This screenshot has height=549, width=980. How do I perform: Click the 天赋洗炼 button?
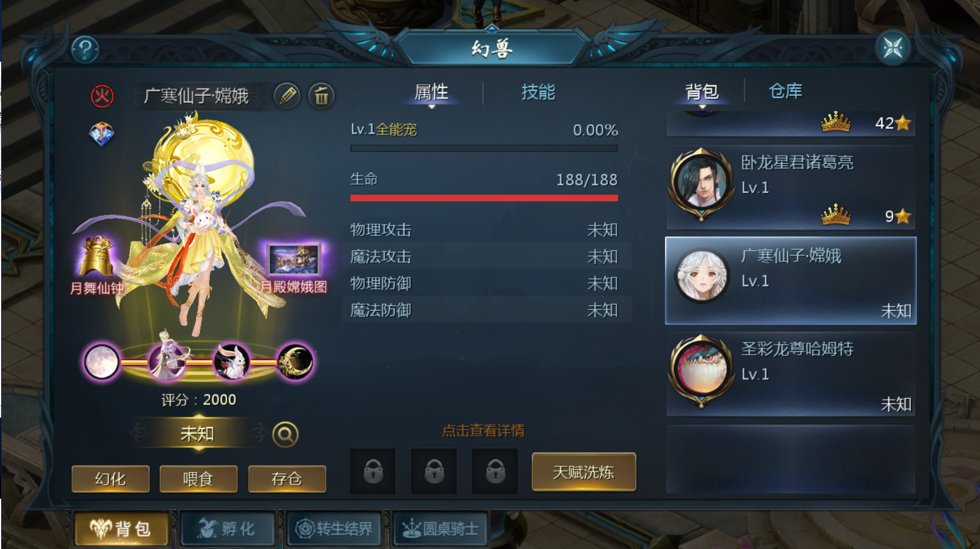tap(584, 472)
